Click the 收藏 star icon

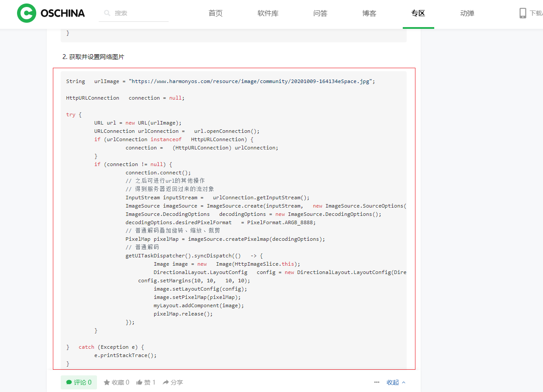[107, 382]
